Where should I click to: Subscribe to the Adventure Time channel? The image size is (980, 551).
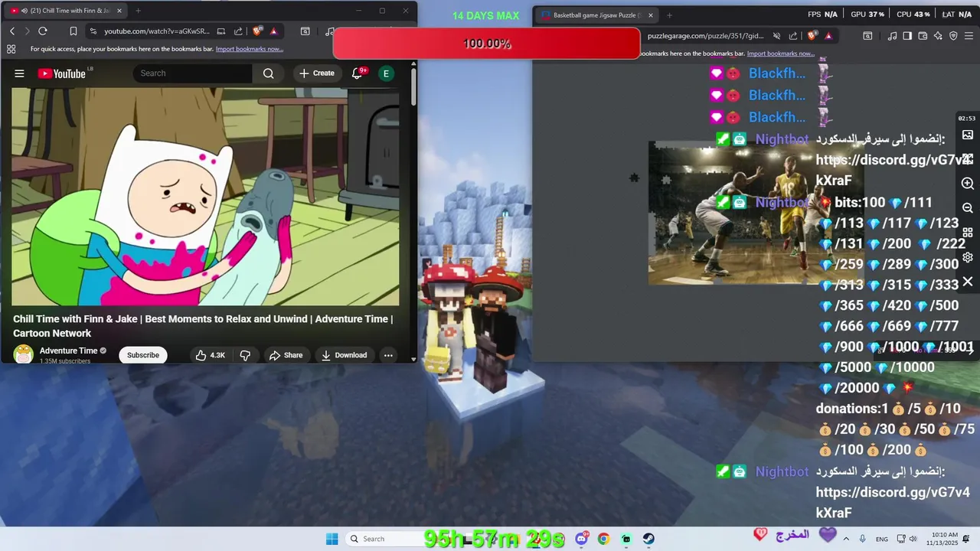pos(143,355)
